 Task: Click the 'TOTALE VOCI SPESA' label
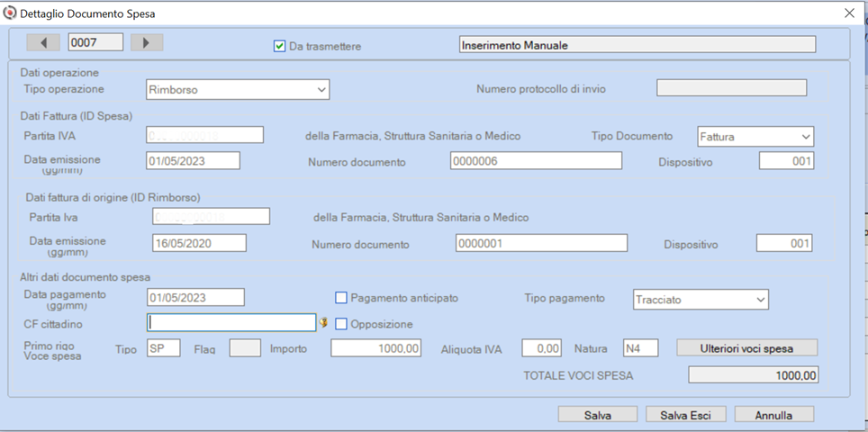[x=578, y=376]
